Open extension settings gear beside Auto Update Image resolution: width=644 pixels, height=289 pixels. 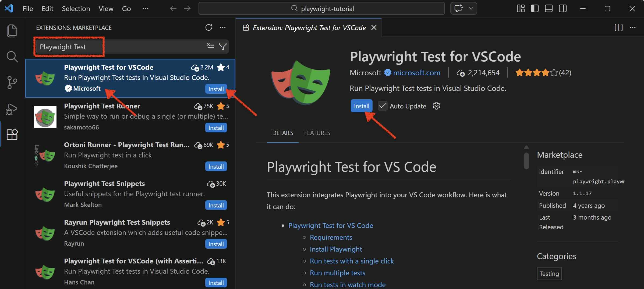(x=436, y=106)
